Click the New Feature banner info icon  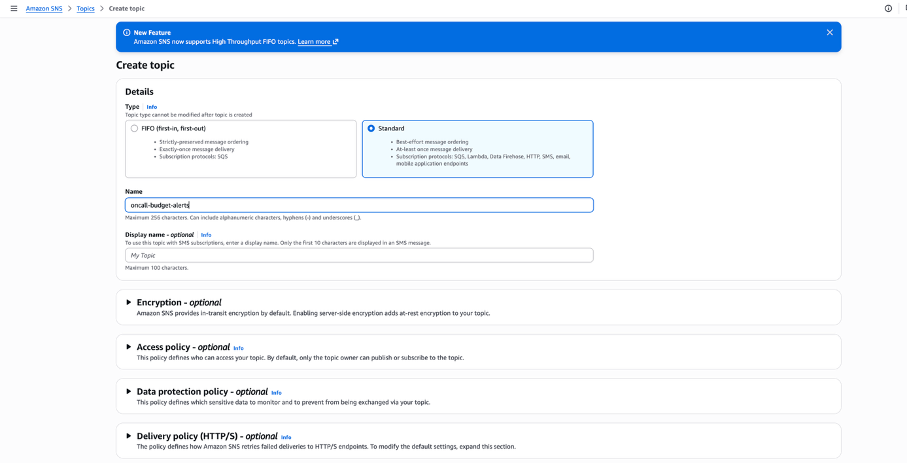pyautogui.click(x=127, y=32)
